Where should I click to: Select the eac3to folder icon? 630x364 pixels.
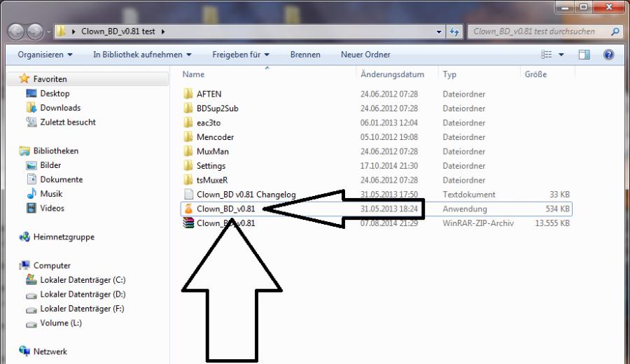pos(188,122)
